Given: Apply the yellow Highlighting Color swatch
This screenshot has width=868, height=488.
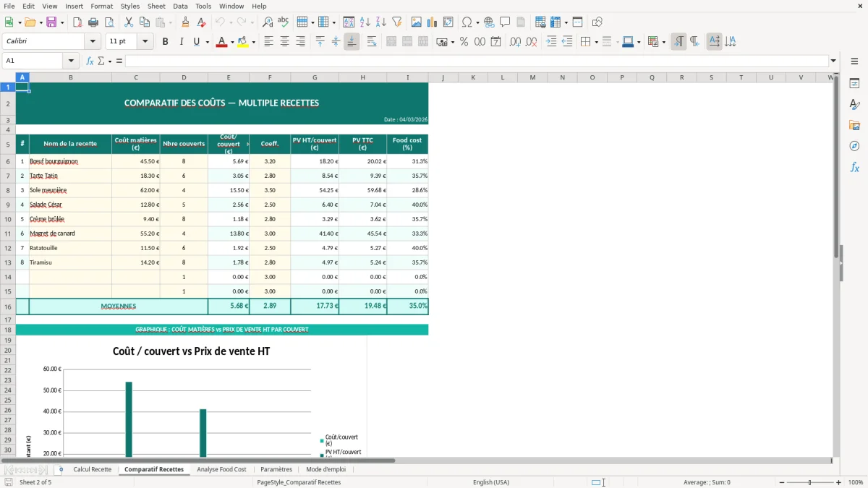Looking at the screenshot, I should click(x=243, y=42).
